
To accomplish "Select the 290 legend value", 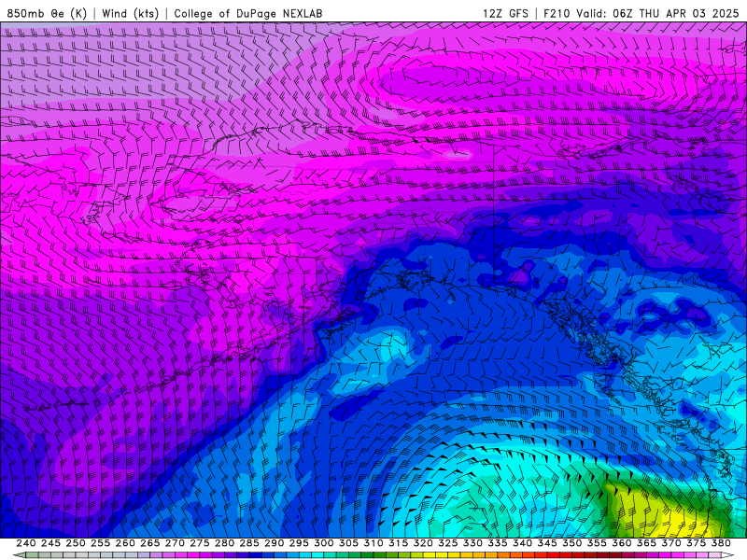I will (x=274, y=543).
